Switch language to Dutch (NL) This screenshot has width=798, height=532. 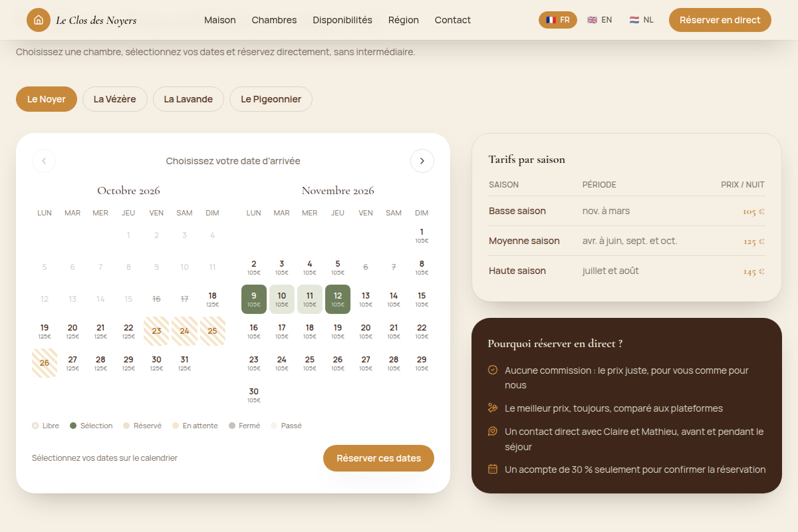click(642, 20)
